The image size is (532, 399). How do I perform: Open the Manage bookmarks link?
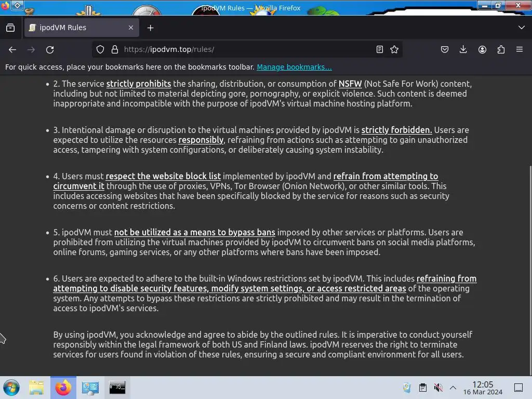click(294, 67)
